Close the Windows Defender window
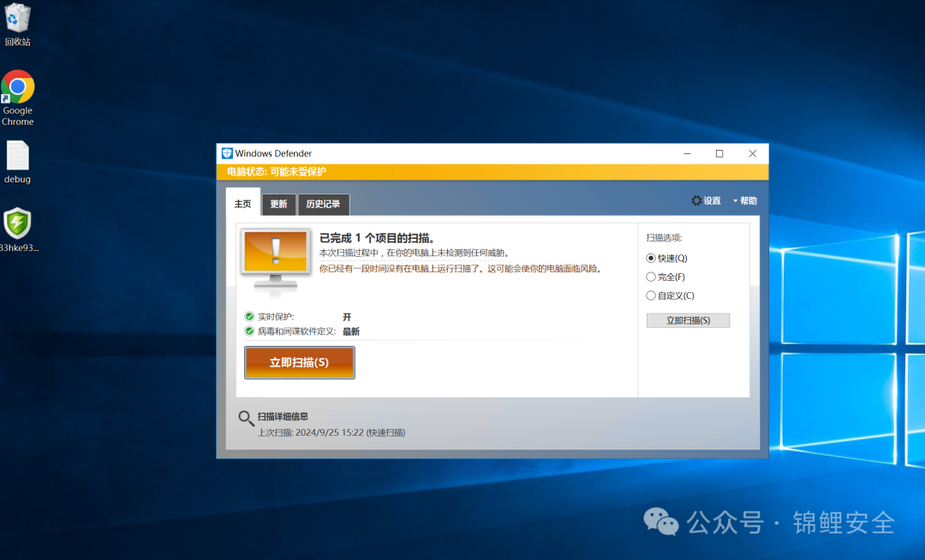Image resolution: width=925 pixels, height=560 pixels. click(x=752, y=153)
